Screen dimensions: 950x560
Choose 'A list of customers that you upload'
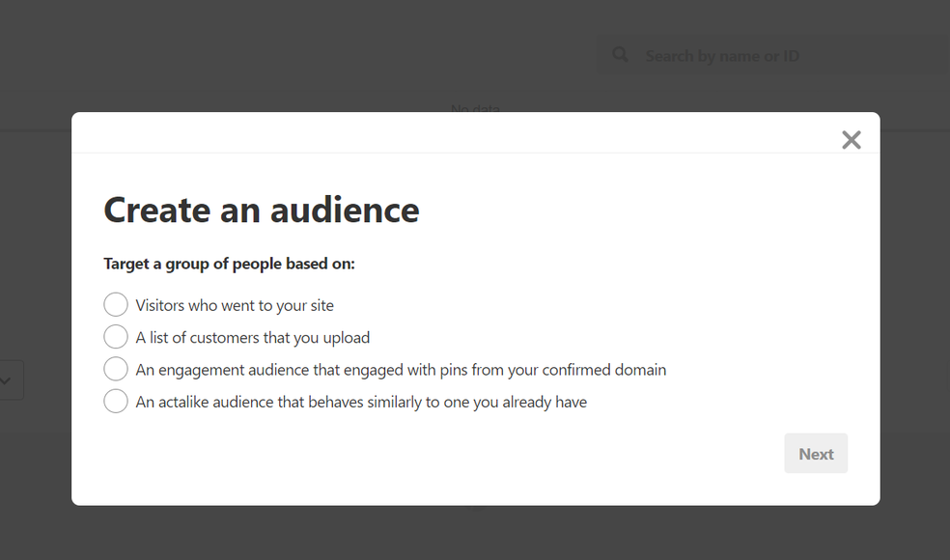click(x=116, y=336)
